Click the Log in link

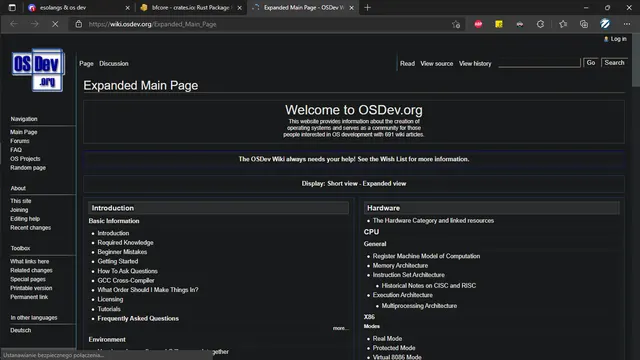click(x=618, y=39)
